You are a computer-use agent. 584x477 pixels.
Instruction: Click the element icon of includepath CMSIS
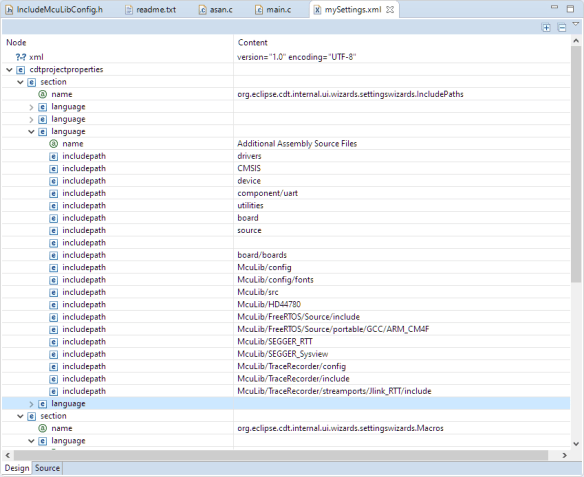point(54,169)
